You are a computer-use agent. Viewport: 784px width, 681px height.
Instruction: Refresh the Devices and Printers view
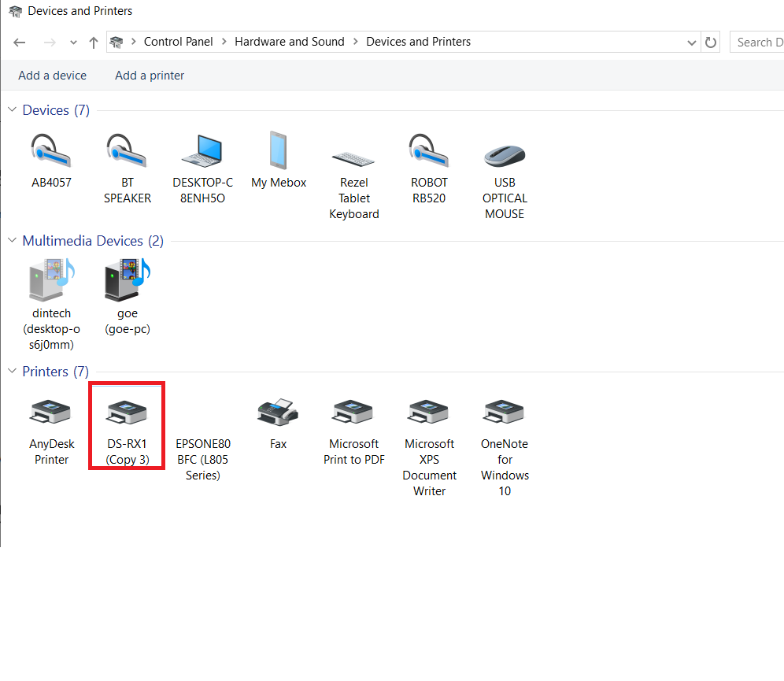click(711, 43)
